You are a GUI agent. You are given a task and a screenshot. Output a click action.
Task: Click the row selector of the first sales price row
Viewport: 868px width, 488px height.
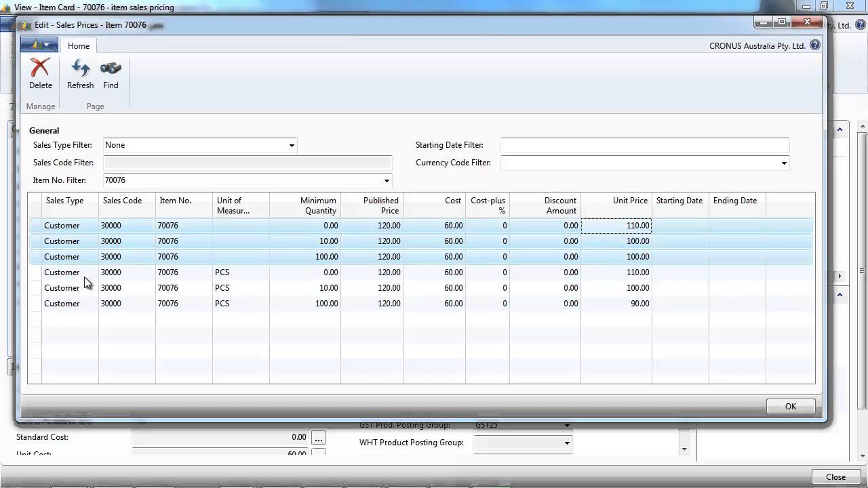tap(35, 226)
